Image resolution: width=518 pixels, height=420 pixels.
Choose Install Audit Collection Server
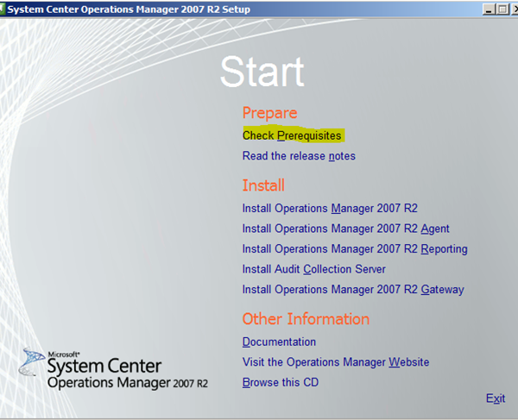pyautogui.click(x=313, y=269)
